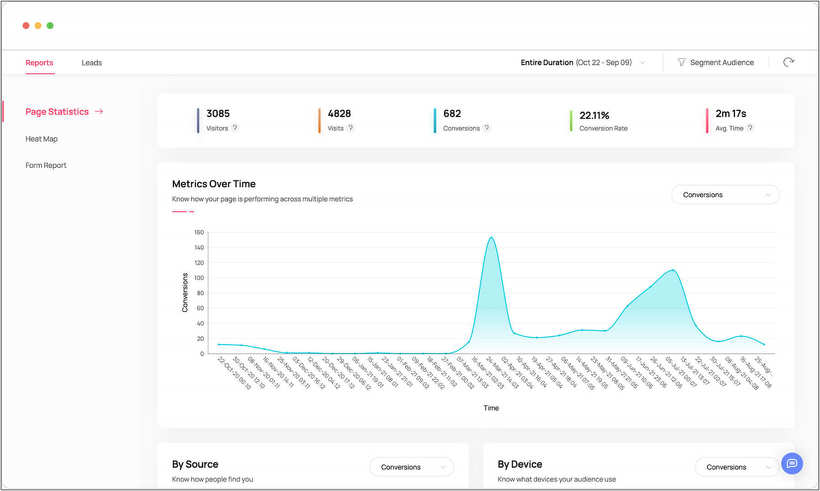Switch to the Leads tab
This screenshot has width=820, height=491.
92,62
